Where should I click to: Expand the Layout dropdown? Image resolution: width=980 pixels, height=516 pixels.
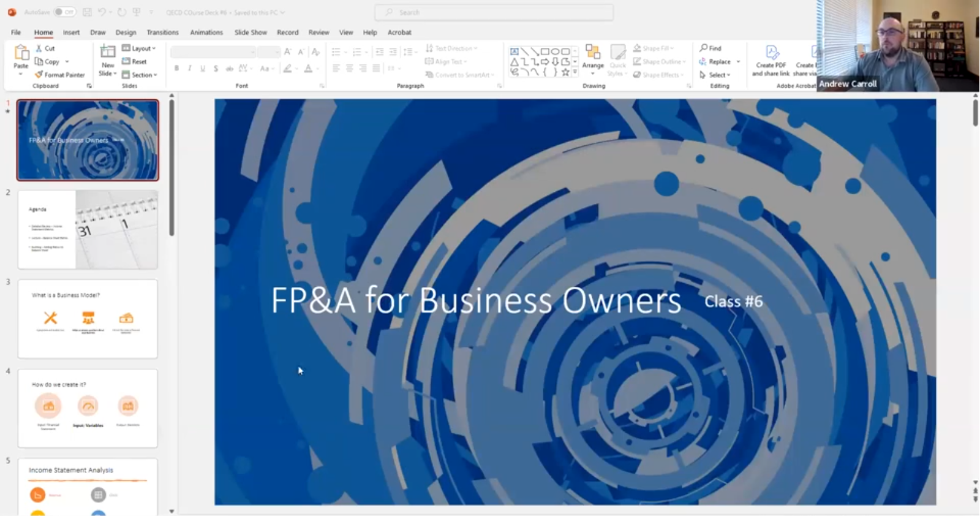[139, 48]
